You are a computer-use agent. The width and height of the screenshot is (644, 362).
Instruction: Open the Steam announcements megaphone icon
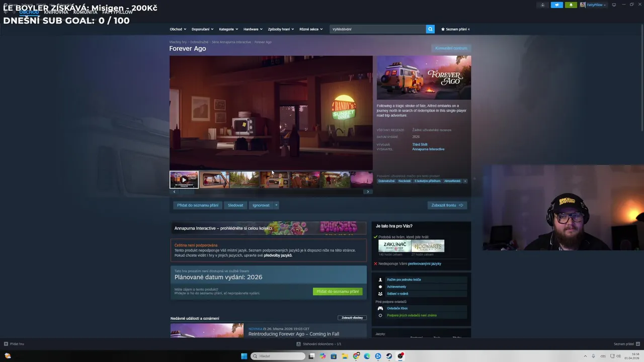click(557, 5)
